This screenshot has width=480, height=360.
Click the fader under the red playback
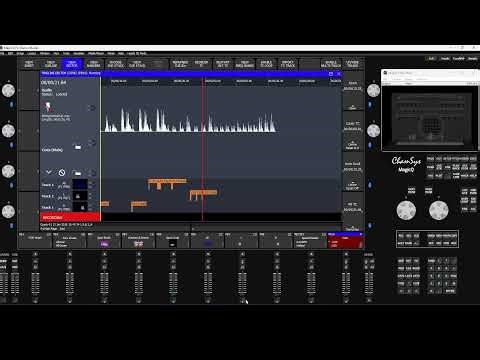(x=346, y=283)
